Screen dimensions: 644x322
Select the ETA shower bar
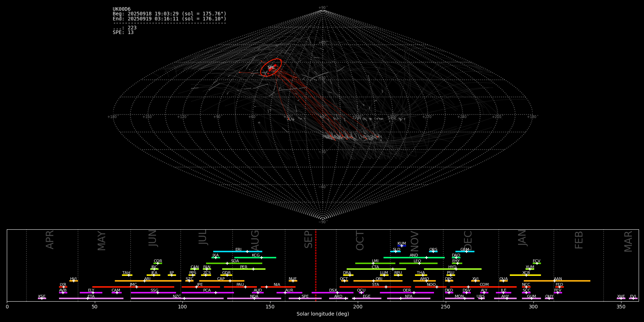point(91,298)
